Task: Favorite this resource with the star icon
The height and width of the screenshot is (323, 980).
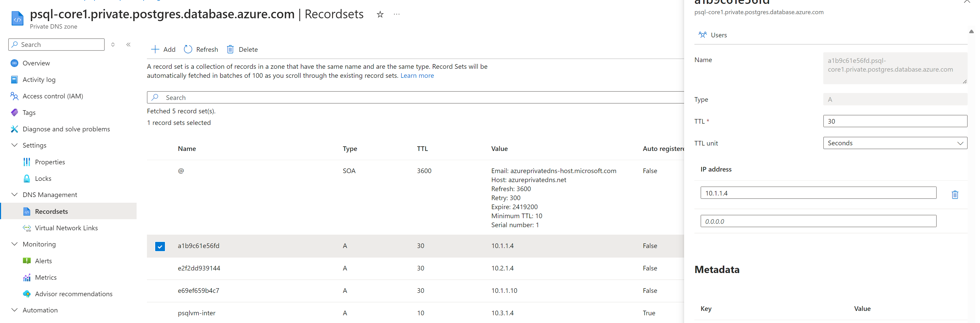Action: coord(380,14)
